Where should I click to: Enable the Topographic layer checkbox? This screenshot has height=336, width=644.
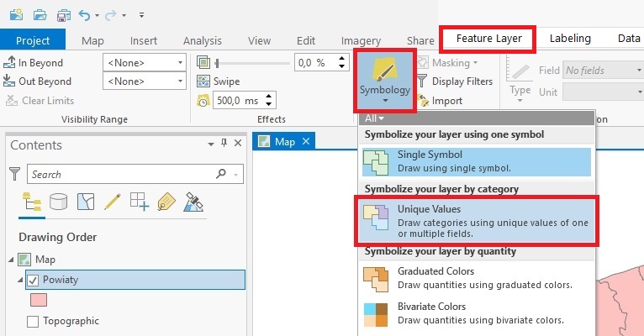pos(33,321)
